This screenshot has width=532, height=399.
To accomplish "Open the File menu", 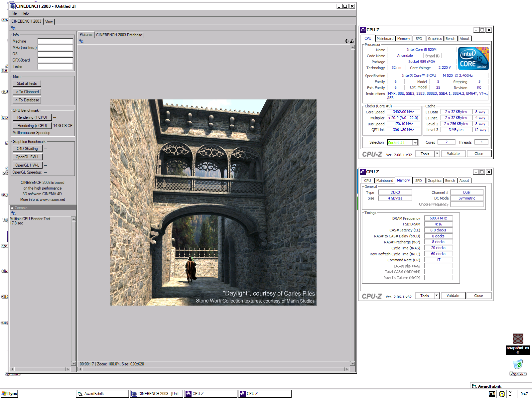I will click(14, 13).
